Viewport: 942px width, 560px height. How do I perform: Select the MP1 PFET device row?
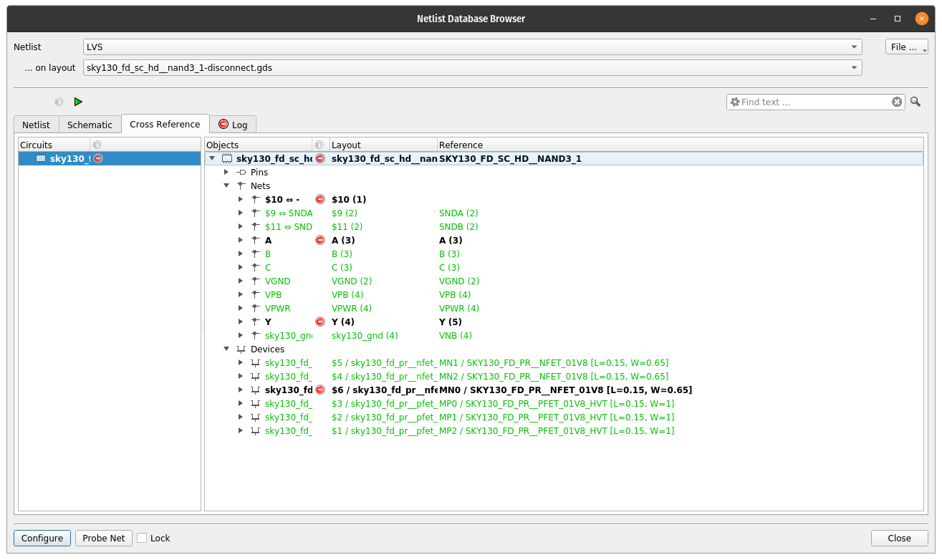pos(564,417)
